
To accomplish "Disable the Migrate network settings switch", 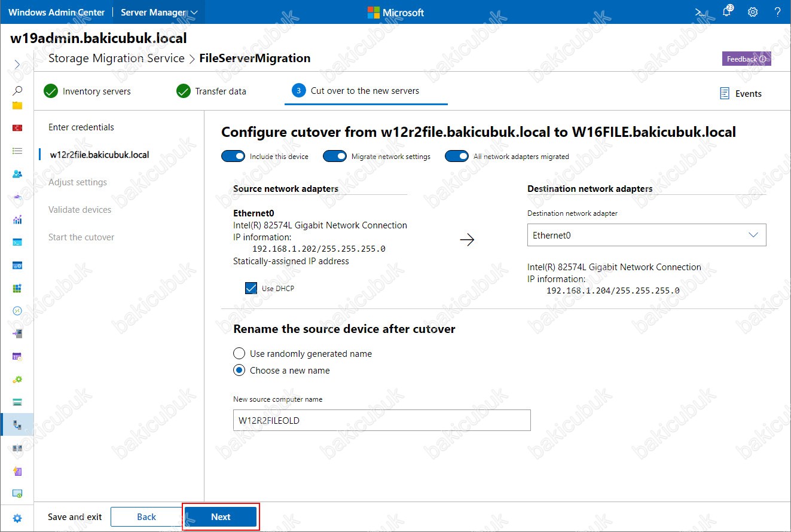I will [335, 156].
